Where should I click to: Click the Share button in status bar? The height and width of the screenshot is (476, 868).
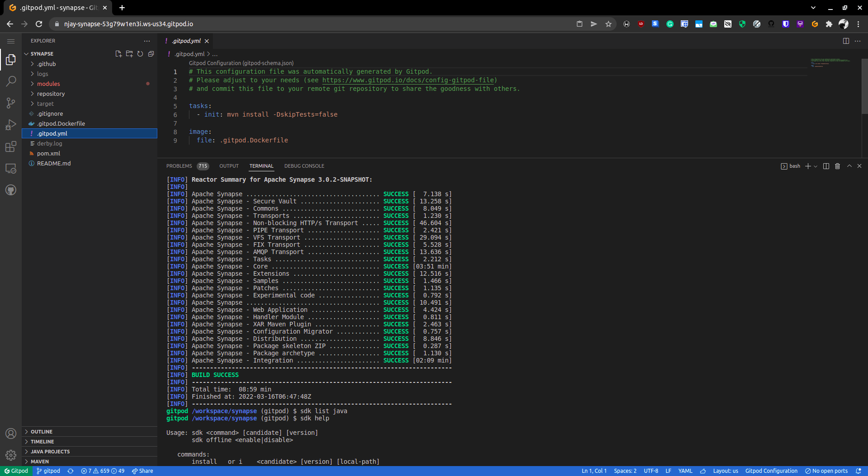(x=142, y=471)
